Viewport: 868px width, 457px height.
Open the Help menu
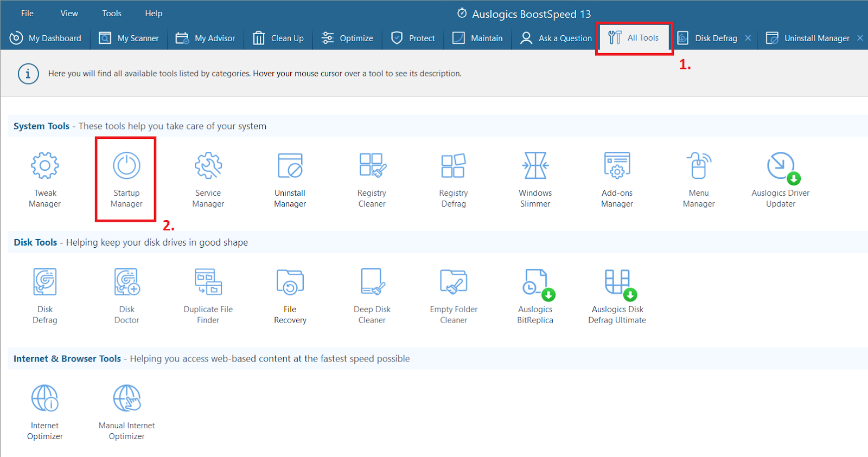154,14
